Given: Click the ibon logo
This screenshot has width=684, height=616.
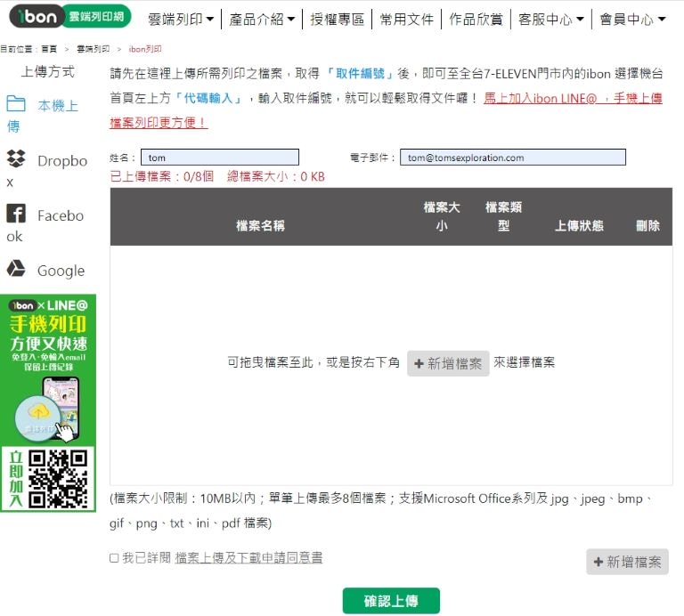Looking at the screenshot, I should pos(69,17).
